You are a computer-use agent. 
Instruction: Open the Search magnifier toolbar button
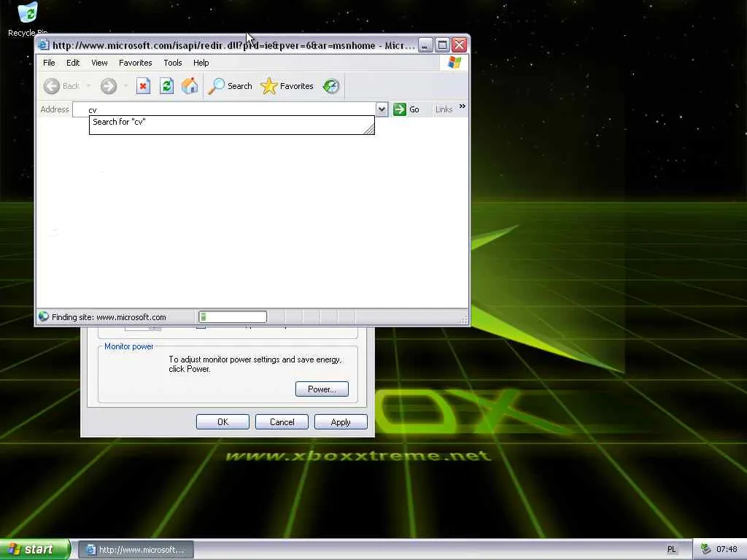pos(230,86)
